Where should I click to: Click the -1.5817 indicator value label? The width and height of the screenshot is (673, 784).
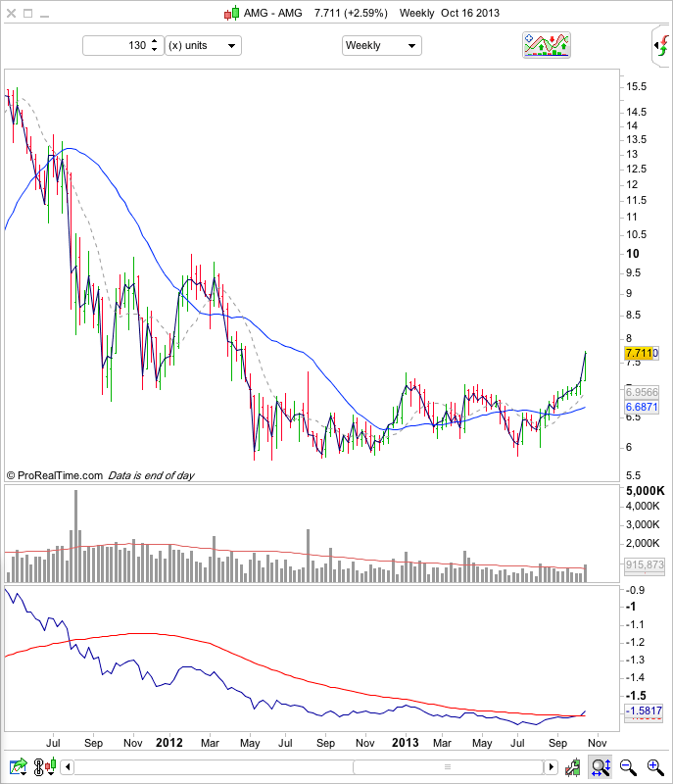coord(644,710)
